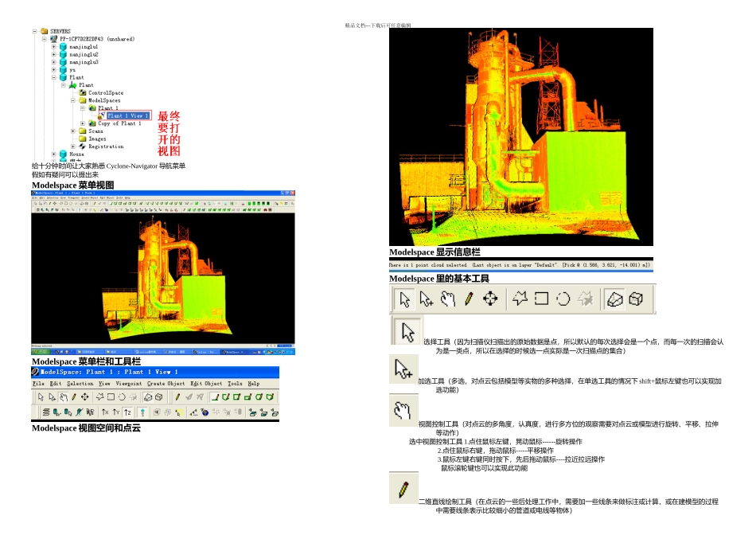Pick circular fence in ModelSpace menu-bar toolbar
This screenshot has width=756, height=535.
coord(122,397)
